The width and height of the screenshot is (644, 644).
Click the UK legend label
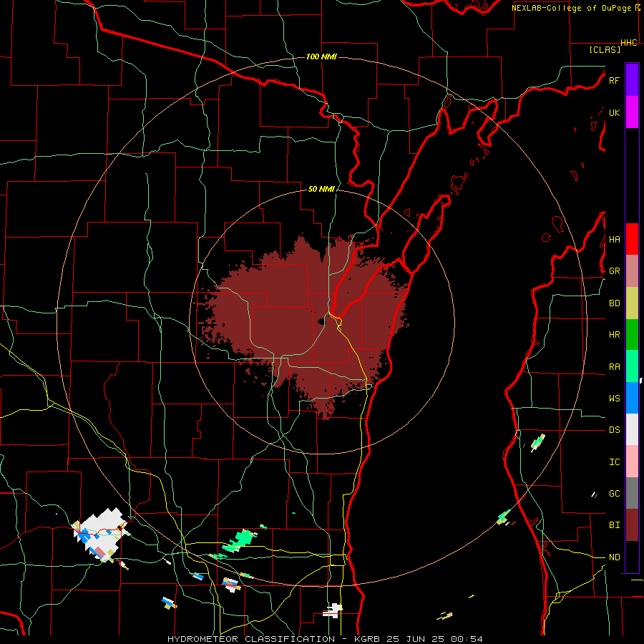[614, 112]
